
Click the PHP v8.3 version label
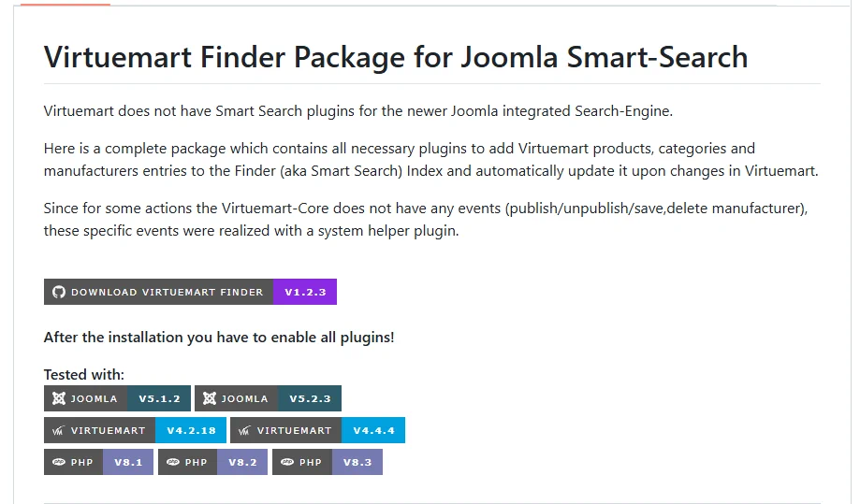[x=357, y=462]
